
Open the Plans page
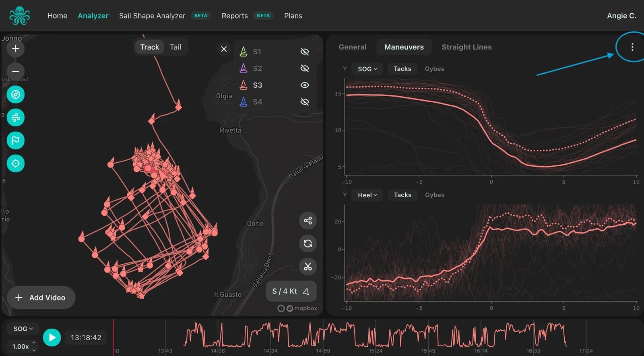[293, 16]
